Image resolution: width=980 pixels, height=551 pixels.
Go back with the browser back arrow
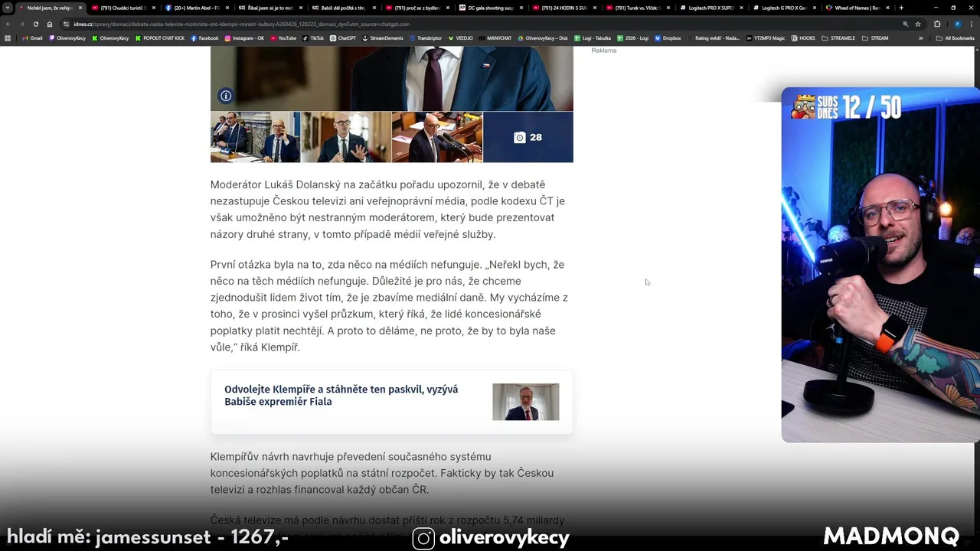click(x=10, y=24)
